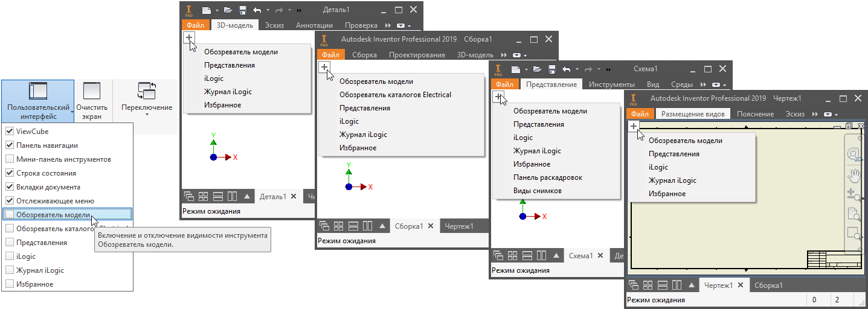
Task: Click the cascade windows icon in Схема1 window
Action: pos(498,255)
